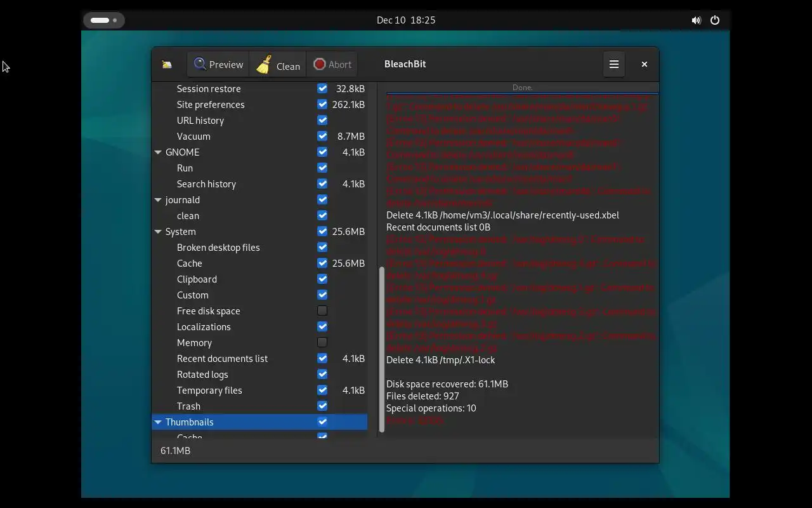Click 'Special operations: 10' text
Viewport: 812px width, 508px height.
click(431, 408)
